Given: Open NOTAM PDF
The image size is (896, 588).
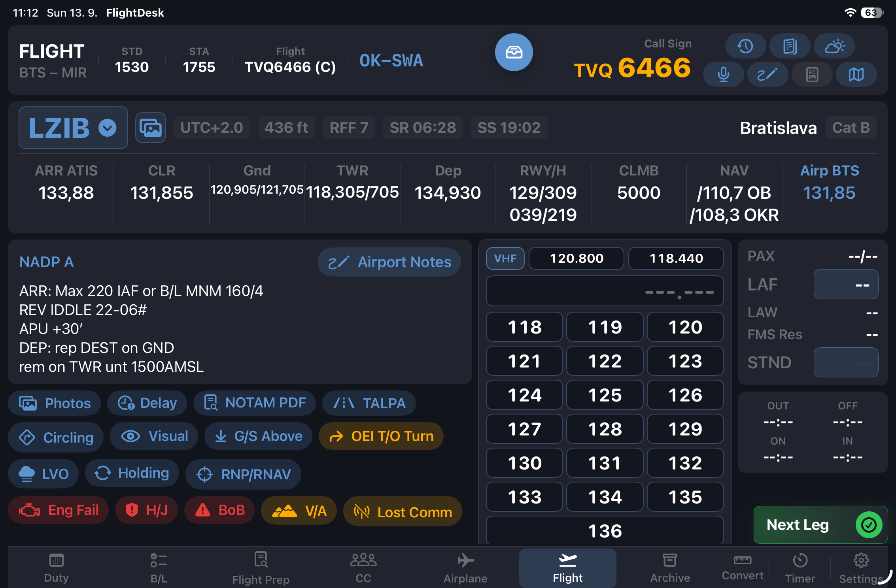Looking at the screenshot, I should point(255,403).
